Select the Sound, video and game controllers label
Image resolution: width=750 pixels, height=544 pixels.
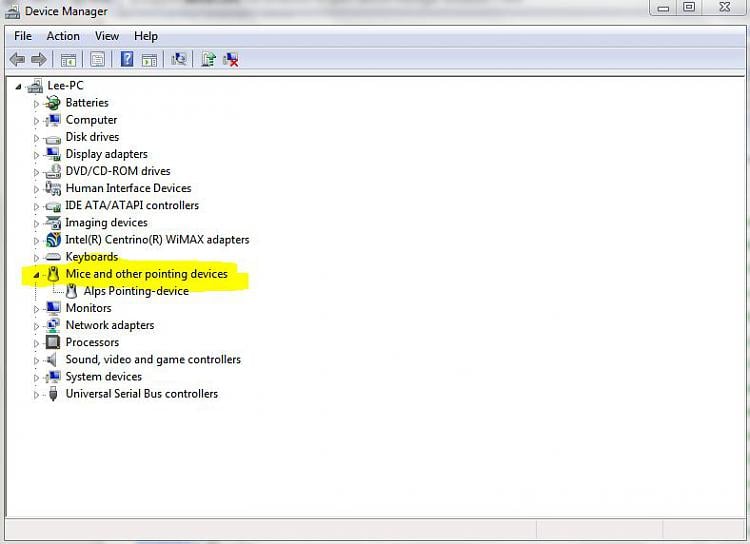(x=154, y=360)
